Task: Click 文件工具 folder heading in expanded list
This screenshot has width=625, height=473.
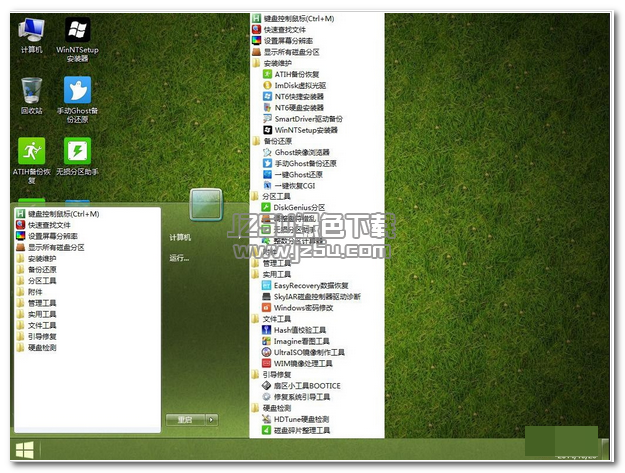Action: [271, 319]
